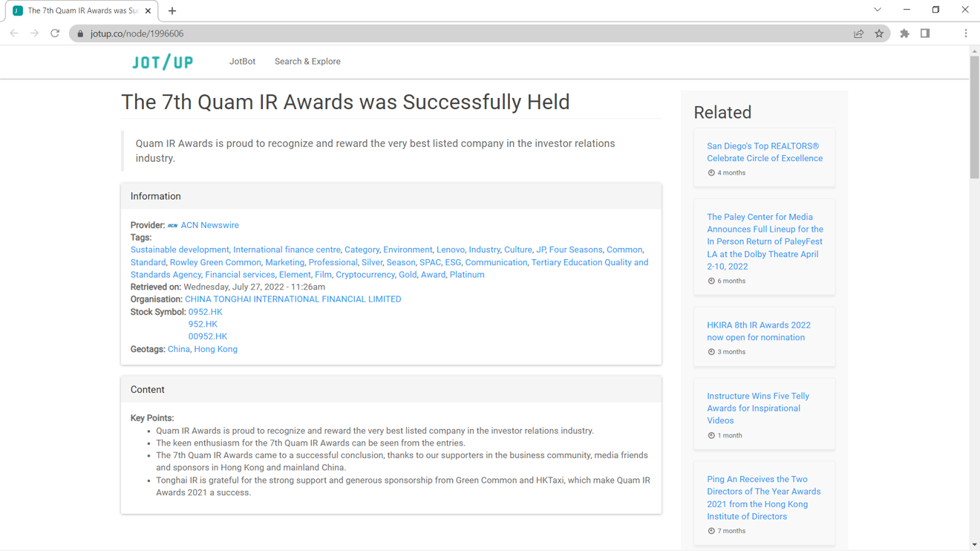The width and height of the screenshot is (980, 551).
Task: Click the Element tag
Action: tap(295, 275)
